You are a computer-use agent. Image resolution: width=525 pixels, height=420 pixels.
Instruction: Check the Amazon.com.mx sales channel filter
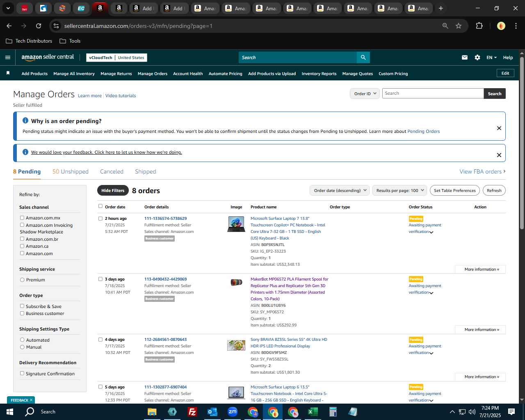22,218
